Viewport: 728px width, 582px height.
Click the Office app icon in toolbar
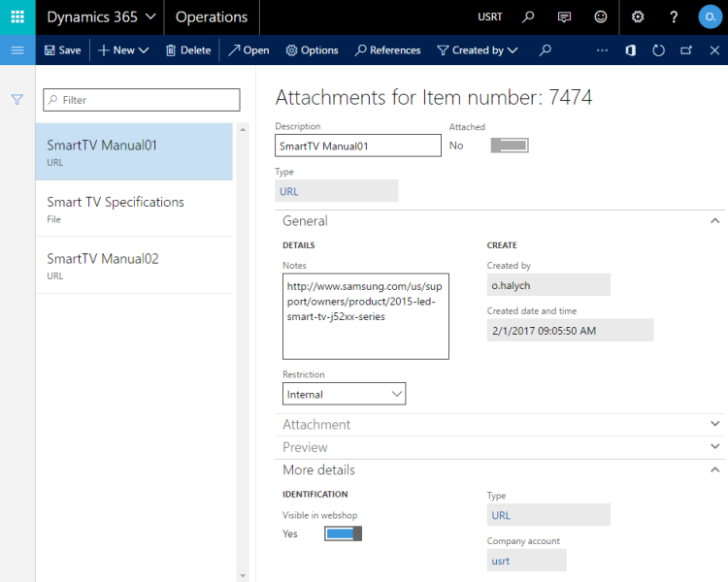pos(630,50)
